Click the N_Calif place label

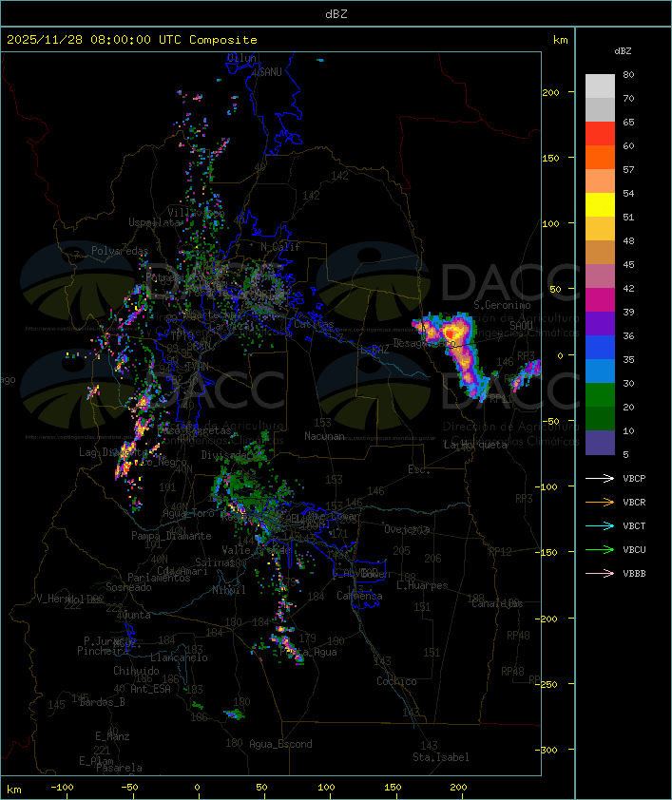[280, 247]
